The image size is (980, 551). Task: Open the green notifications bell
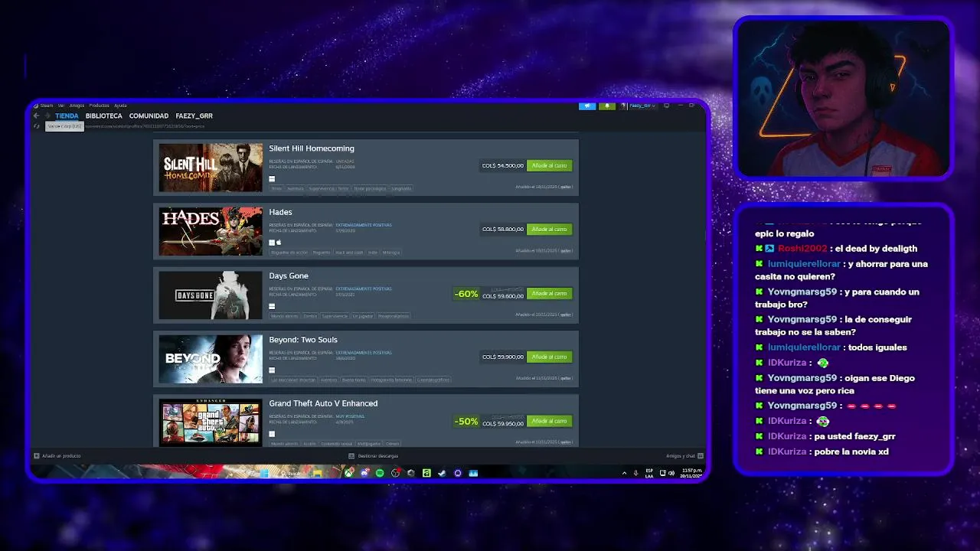(x=607, y=106)
